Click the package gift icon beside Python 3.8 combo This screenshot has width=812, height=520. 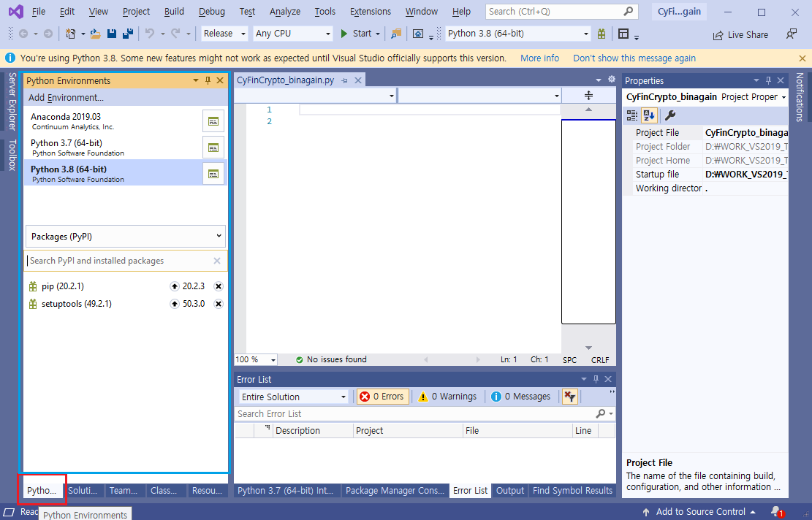tap(602, 34)
